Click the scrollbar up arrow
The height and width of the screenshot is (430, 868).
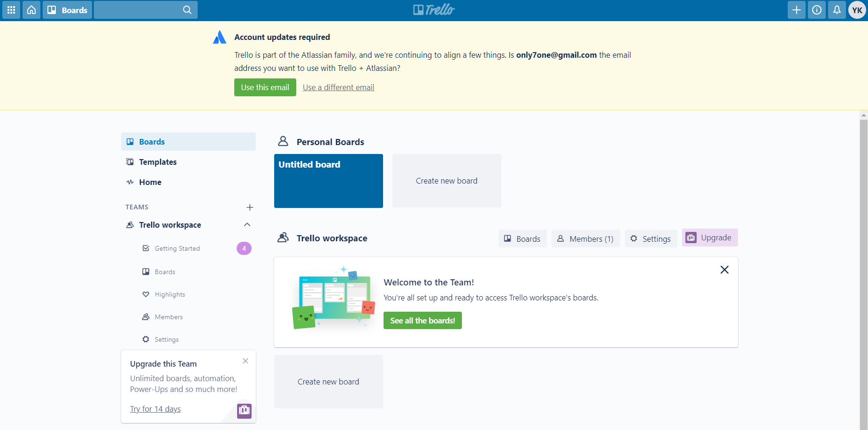pos(864,115)
